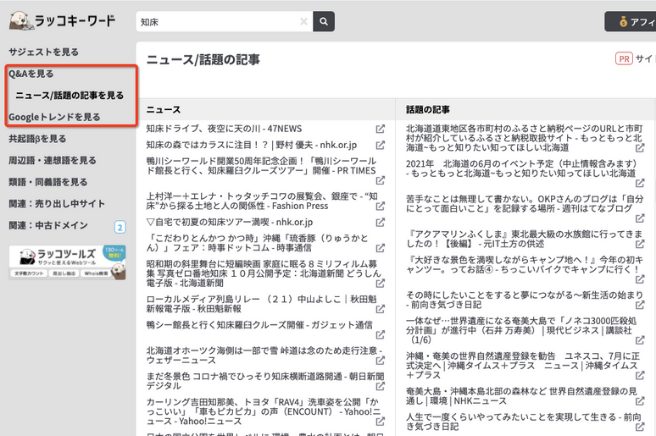Screen dimensions: 656x436
Task: Click external link icon for アクアマリンふくしま article
Action: pos(640,244)
